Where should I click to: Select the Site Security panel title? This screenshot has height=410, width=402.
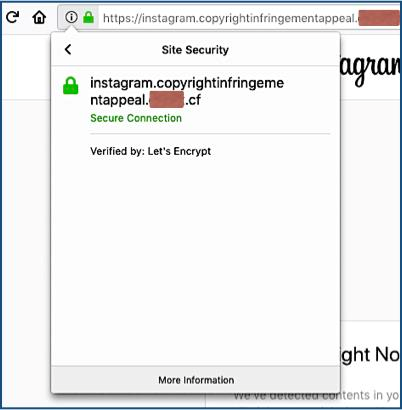point(195,50)
